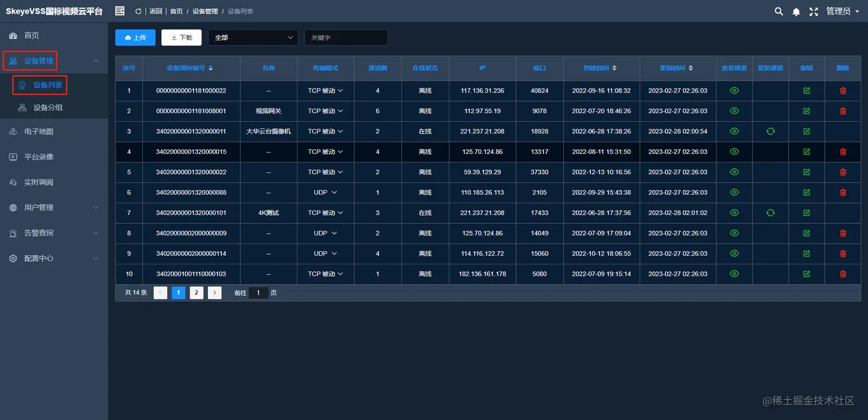
Task: Edit device 34020001001110000103
Action: (x=807, y=274)
